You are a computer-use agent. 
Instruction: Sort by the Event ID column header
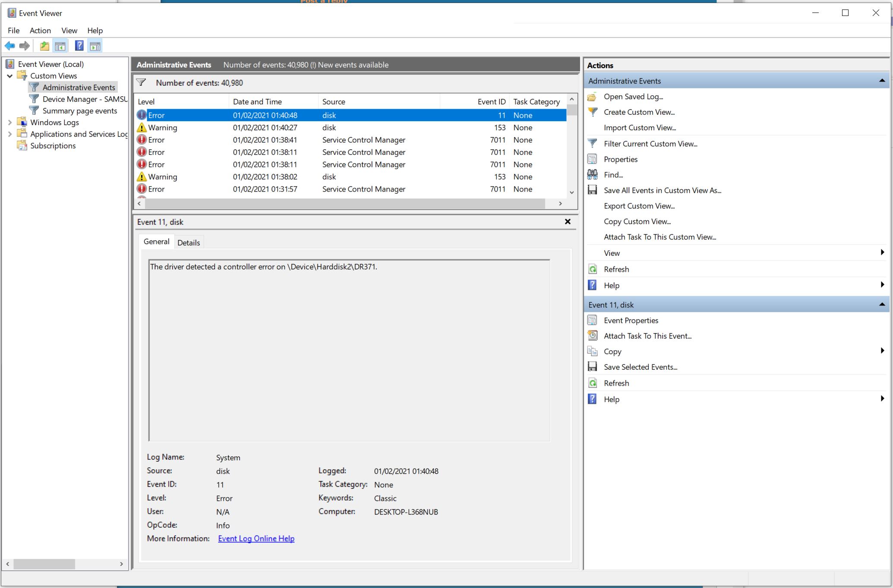click(x=475, y=102)
